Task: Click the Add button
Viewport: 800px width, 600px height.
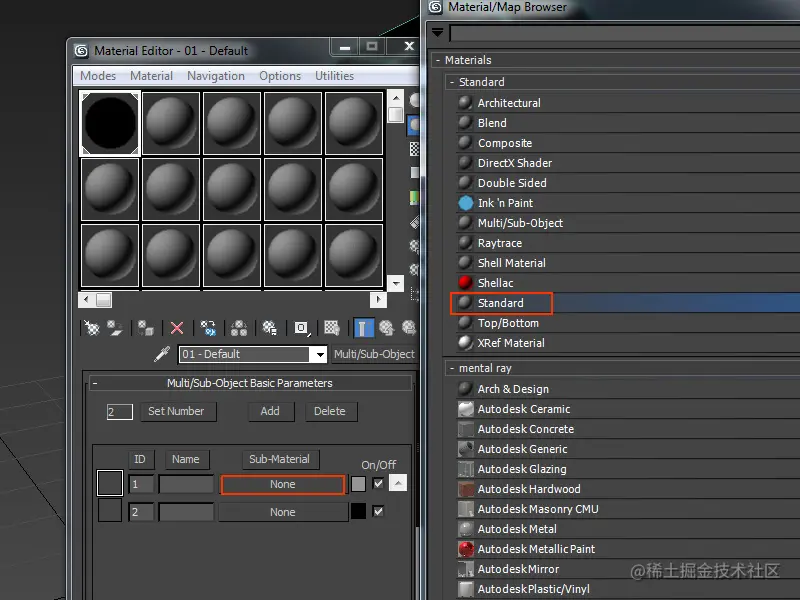Action: click(x=270, y=411)
